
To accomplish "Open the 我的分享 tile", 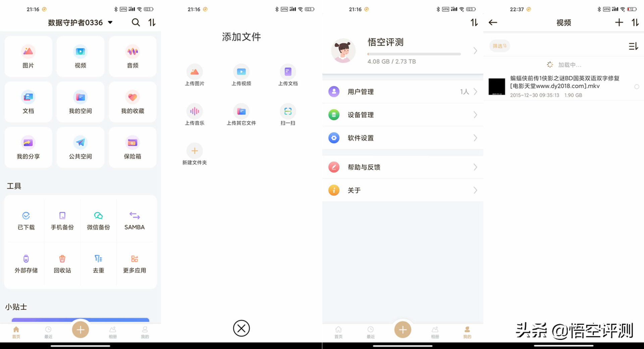I will (x=28, y=148).
